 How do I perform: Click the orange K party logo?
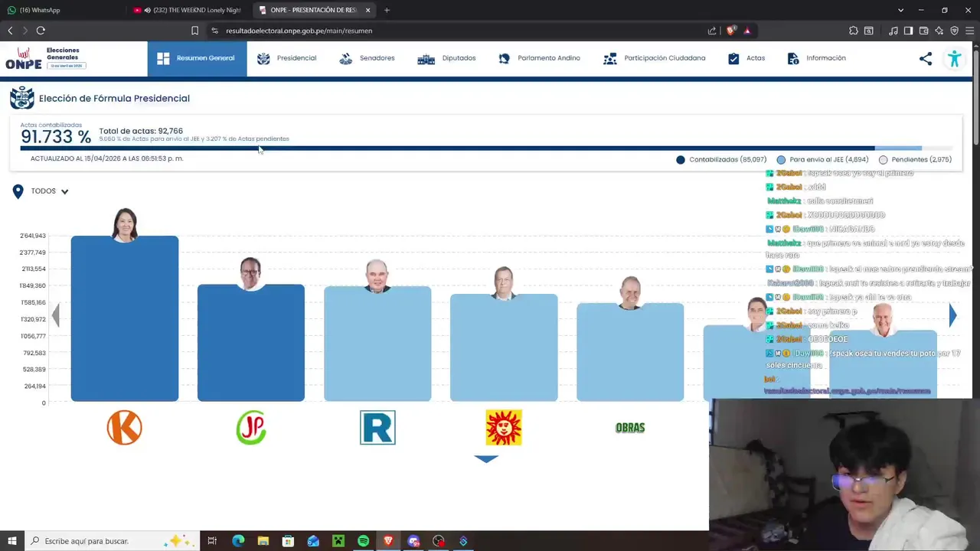pos(124,427)
